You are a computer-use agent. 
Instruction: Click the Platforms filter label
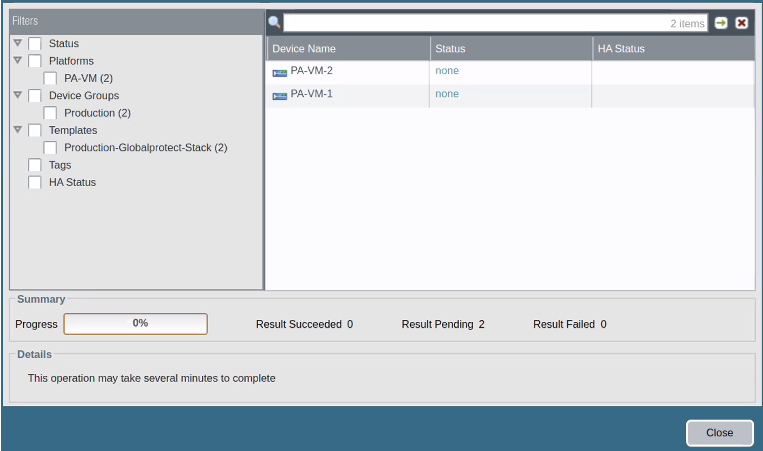pyautogui.click(x=71, y=61)
